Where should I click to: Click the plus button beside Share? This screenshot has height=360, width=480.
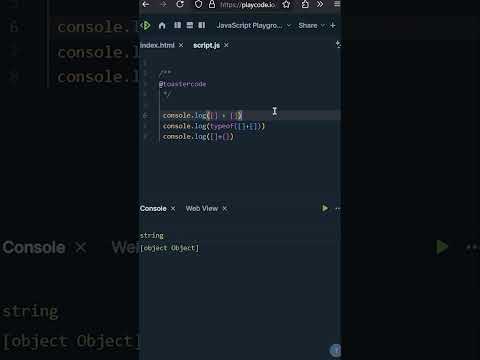coord(333,25)
